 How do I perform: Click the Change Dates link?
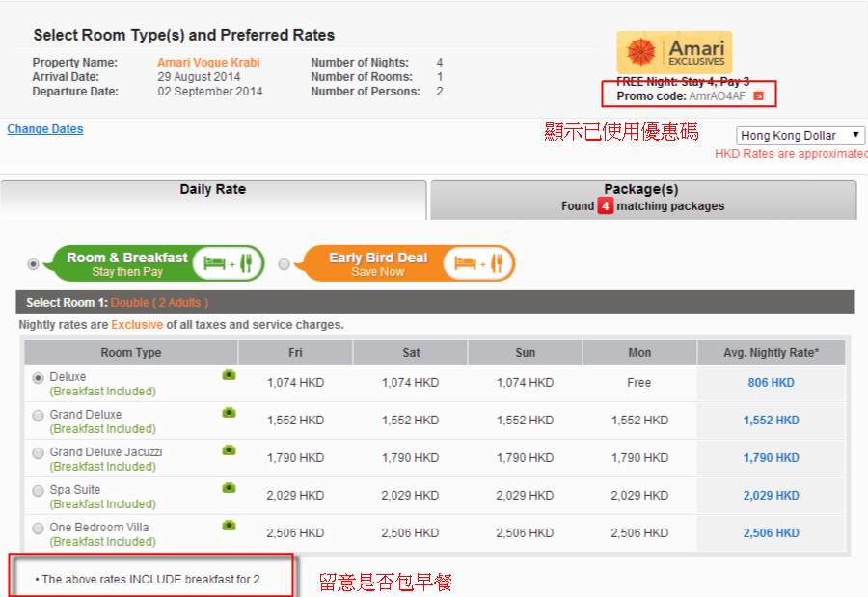[x=45, y=129]
